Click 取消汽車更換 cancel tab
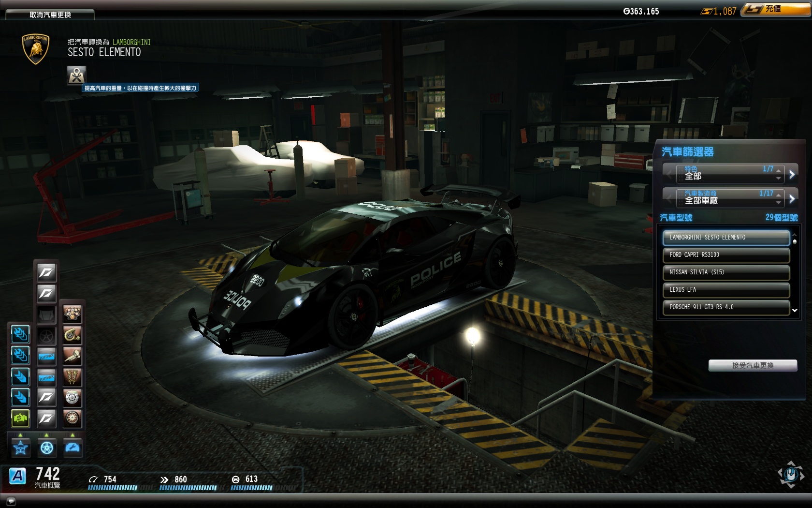 (x=50, y=15)
